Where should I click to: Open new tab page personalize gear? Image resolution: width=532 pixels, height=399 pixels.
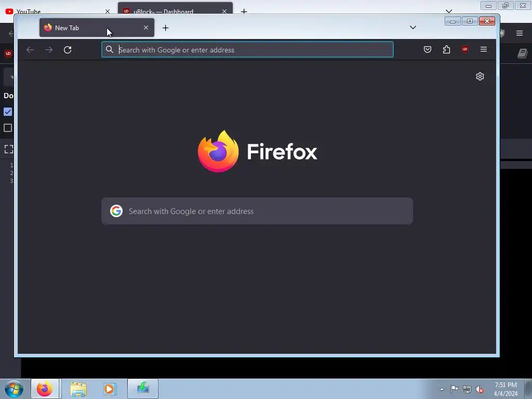click(480, 76)
